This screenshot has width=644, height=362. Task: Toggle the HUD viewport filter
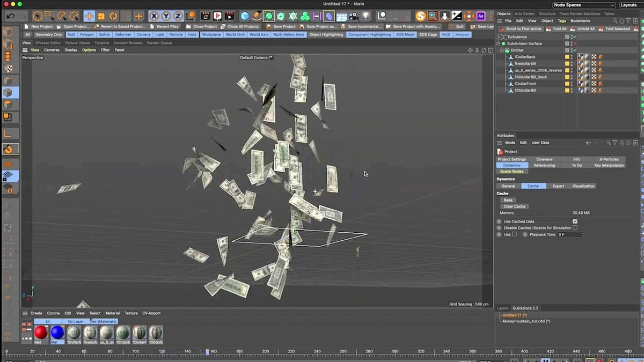(446, 34)
